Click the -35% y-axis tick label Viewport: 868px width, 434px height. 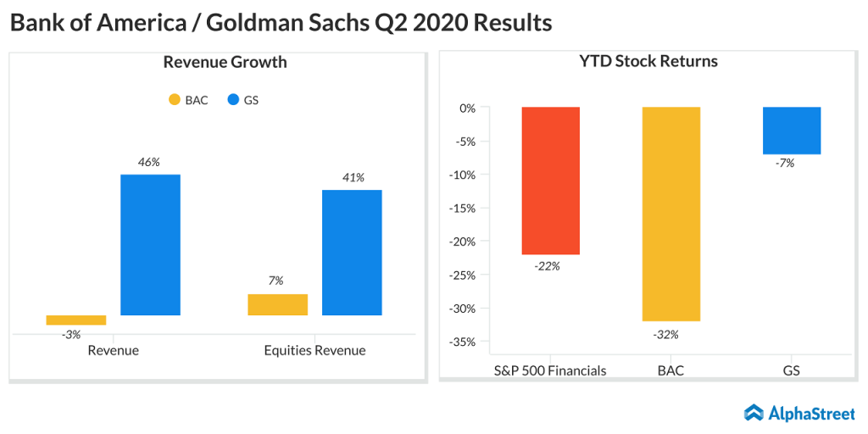click(464, 342)
